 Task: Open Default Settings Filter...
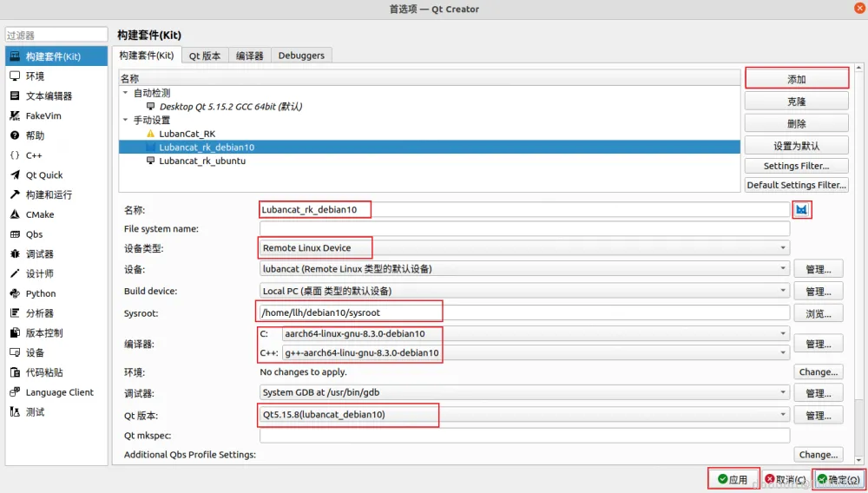pos(797,185)
